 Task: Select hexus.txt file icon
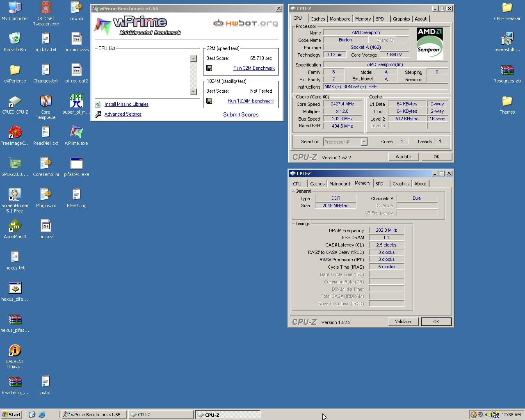pyautogui.click(x=15, y=260)
